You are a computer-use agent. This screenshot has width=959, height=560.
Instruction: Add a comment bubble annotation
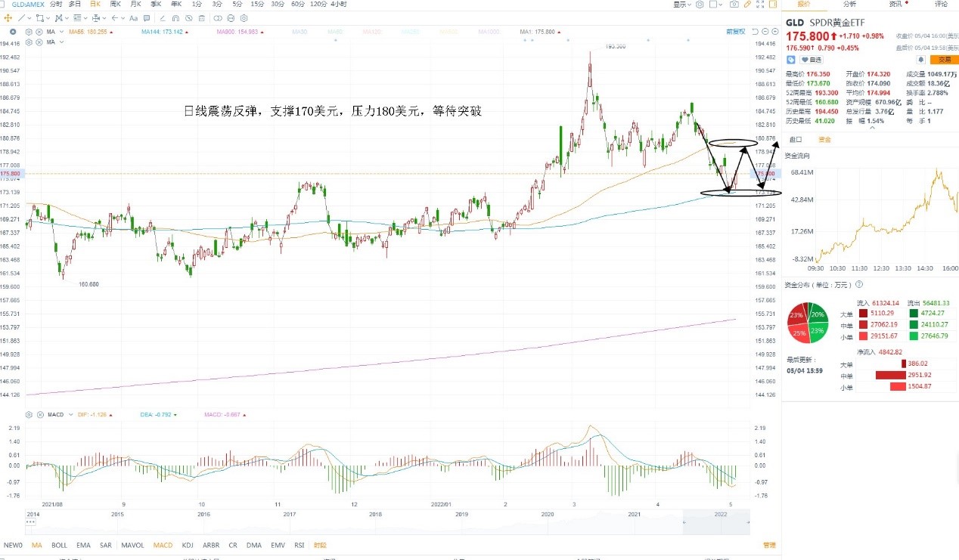(x=147, y=18)
